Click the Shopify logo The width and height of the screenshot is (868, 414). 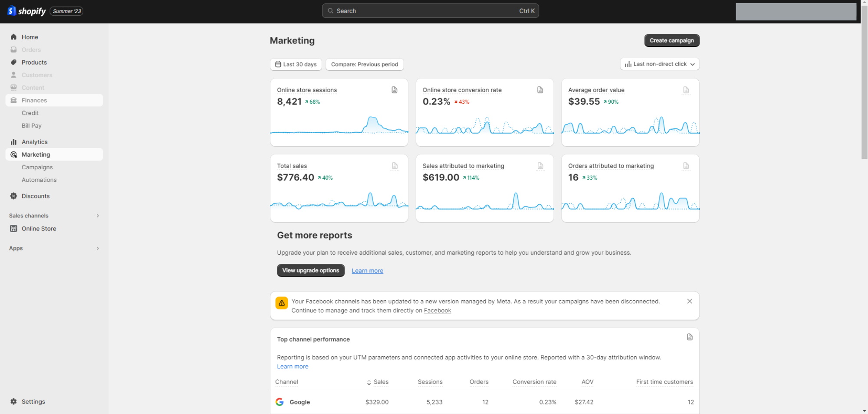coord(27,11)
